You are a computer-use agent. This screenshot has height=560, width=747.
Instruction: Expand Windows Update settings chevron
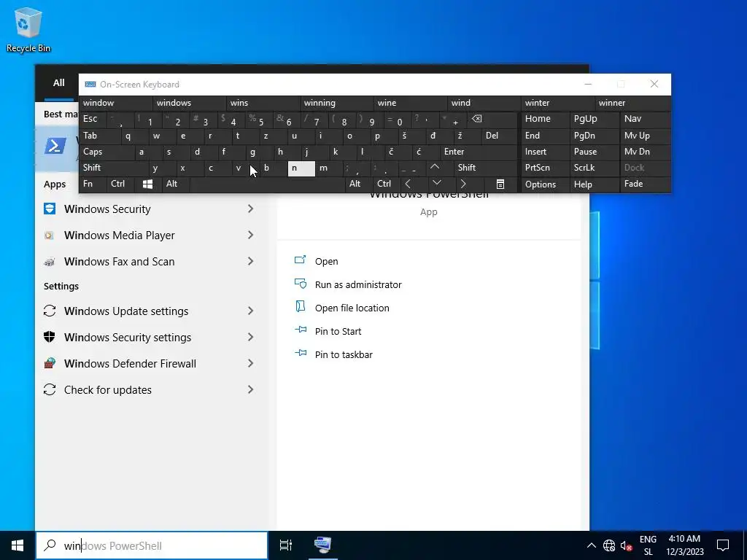[x=251, y=311]
